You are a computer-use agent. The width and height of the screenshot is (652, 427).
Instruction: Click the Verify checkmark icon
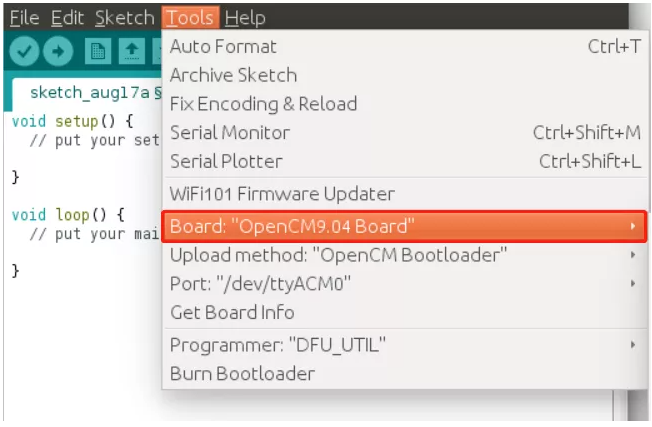[x=25, y=51]
